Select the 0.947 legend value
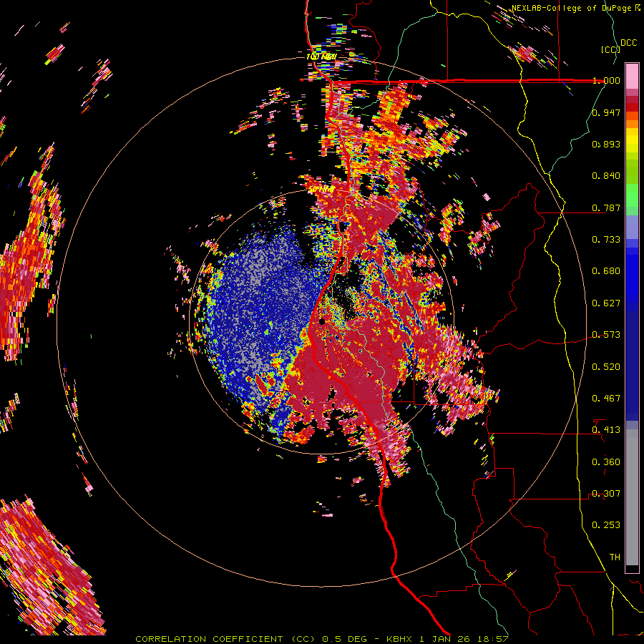This screenshot has width=644, height=644. coord(606,112)
